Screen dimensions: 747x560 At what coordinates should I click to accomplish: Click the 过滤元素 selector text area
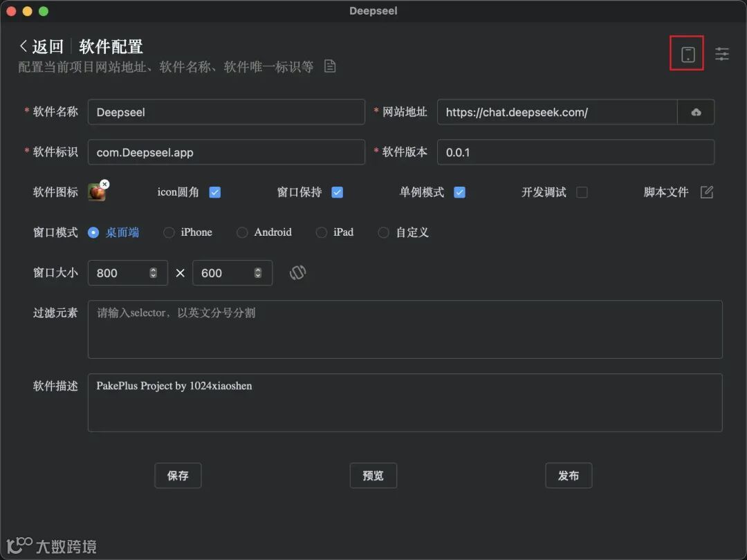[405, 329]
